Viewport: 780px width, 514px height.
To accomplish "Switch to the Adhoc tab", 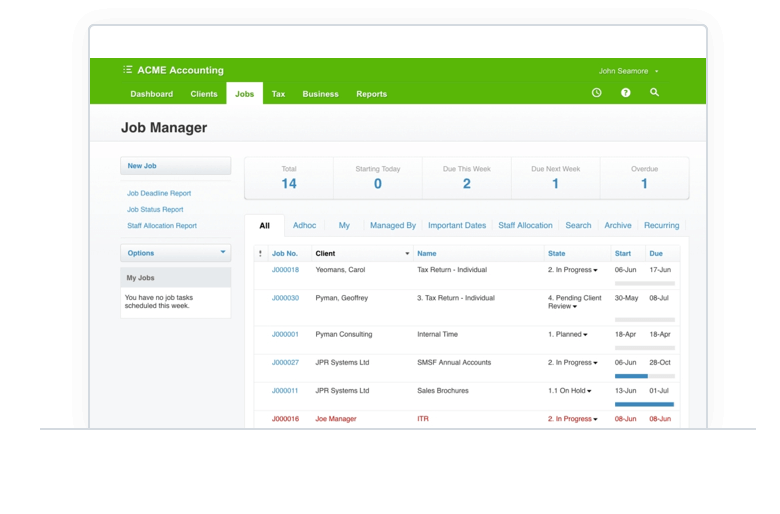I will click(304, 226).
